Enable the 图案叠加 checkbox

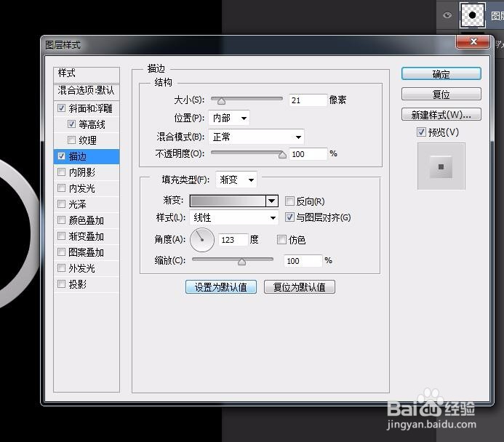(61, 252)
